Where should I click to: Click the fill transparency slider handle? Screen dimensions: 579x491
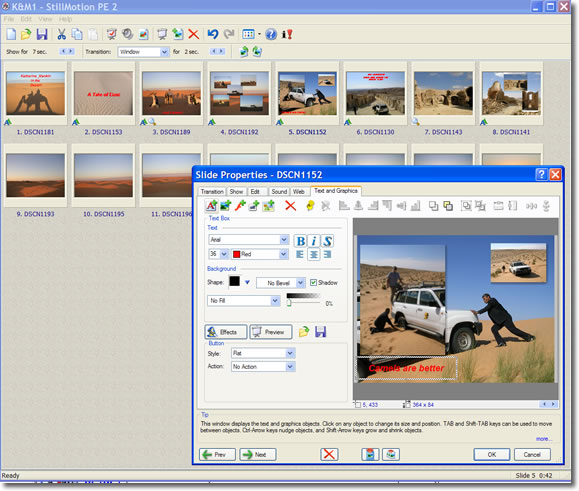[x=289, y=303]
